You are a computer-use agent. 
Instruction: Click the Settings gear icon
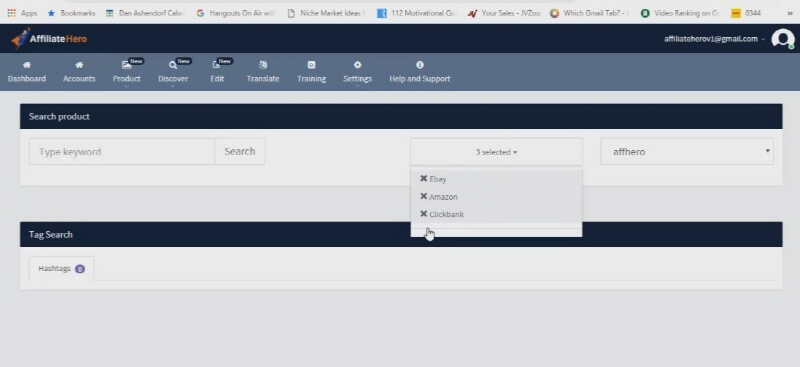tap(357, 65)
